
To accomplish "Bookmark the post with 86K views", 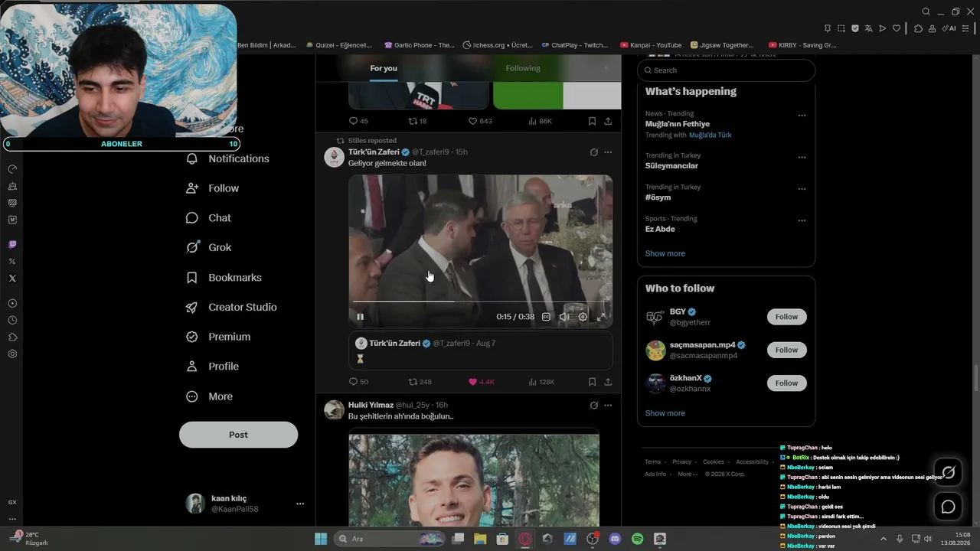I will [592, 121].
